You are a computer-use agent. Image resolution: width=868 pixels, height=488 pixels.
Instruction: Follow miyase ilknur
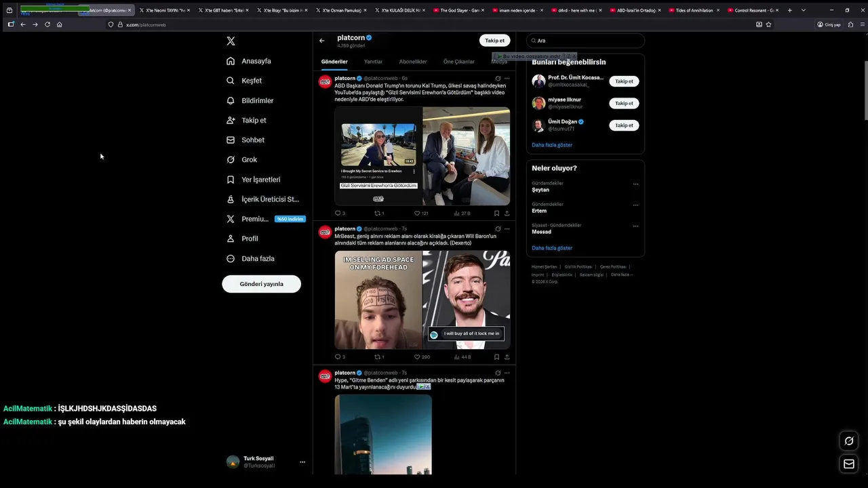pos(624,104)
